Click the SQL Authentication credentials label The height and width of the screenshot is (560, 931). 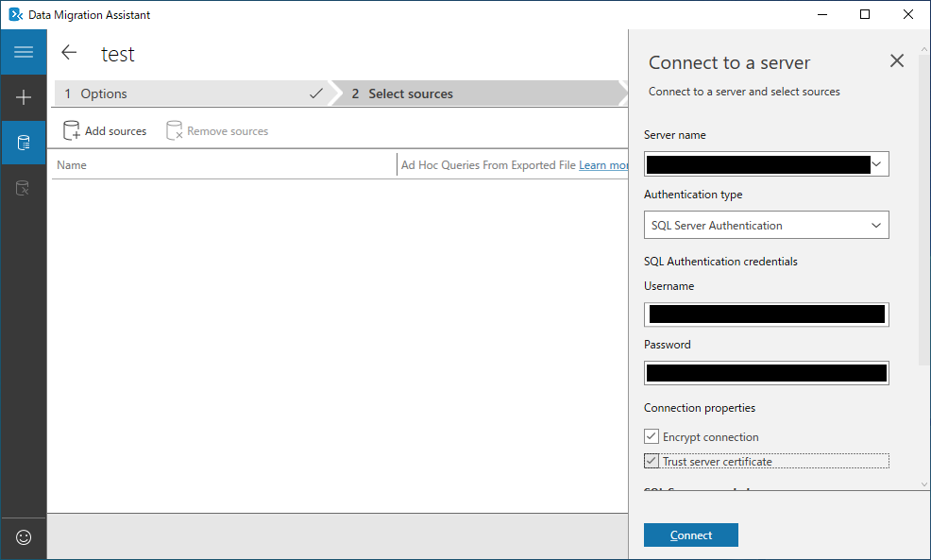(720, 262)
